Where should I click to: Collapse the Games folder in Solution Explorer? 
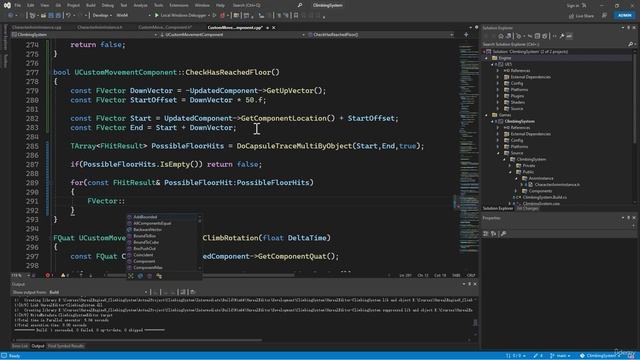pos(487,115)
